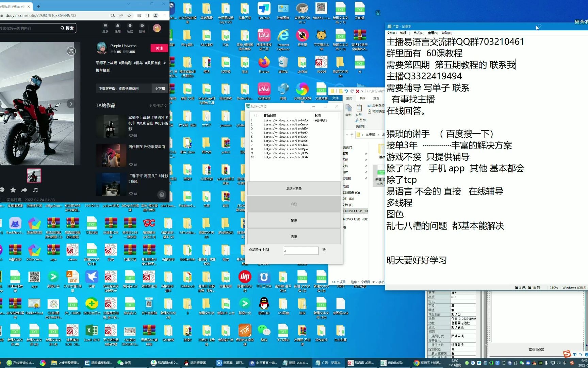The image size is (588, 368).
Task: Select 本地磁盘 (C:) in Explorer tree
Action: click(351, 193)
